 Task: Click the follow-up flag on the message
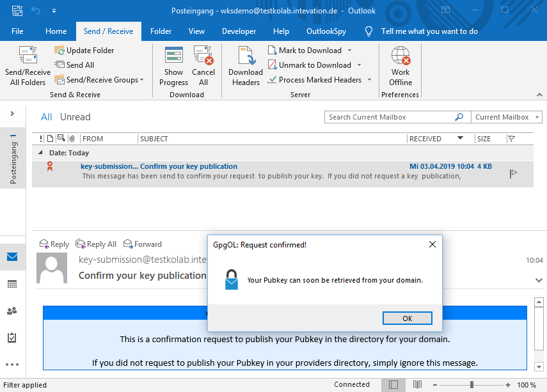pos(513,173)
